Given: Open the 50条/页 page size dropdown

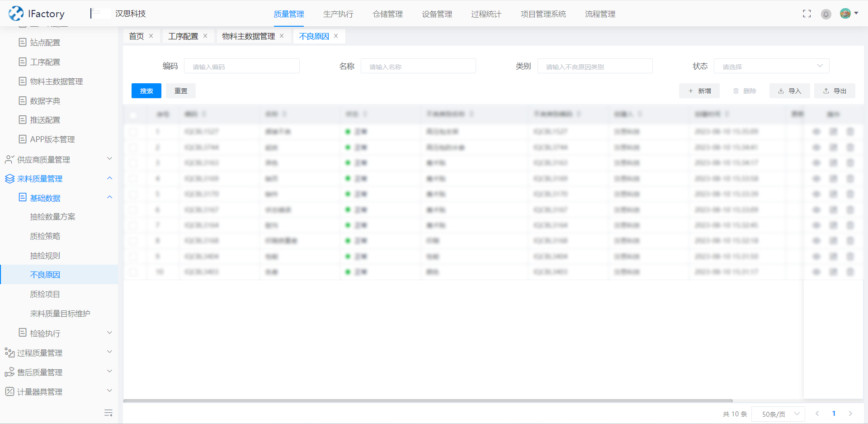Looking at the screenshot, I should pyautogui.click(x=778, y=414).
